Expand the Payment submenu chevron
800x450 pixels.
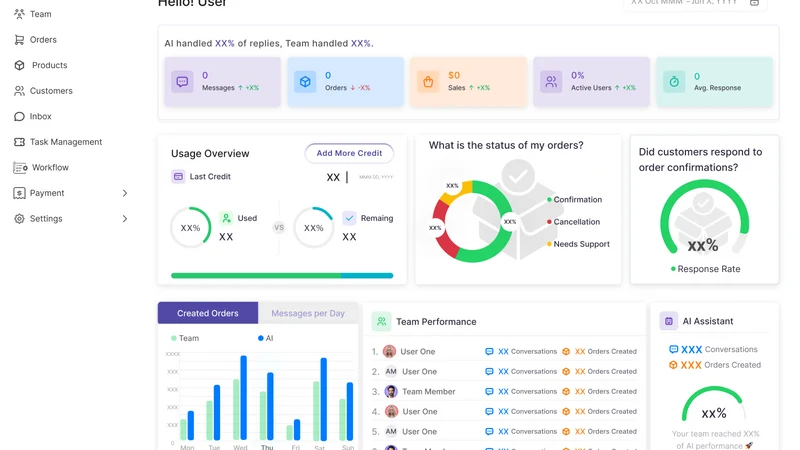click(x=125, y=193)
